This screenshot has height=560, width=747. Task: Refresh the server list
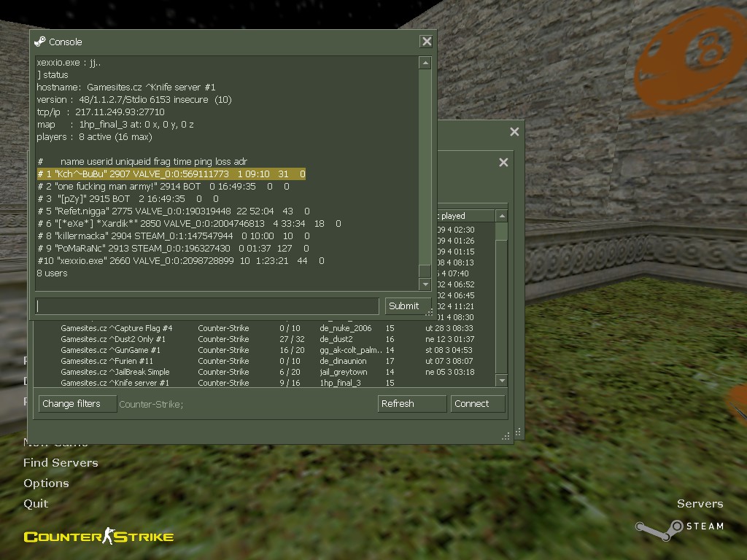411,404
